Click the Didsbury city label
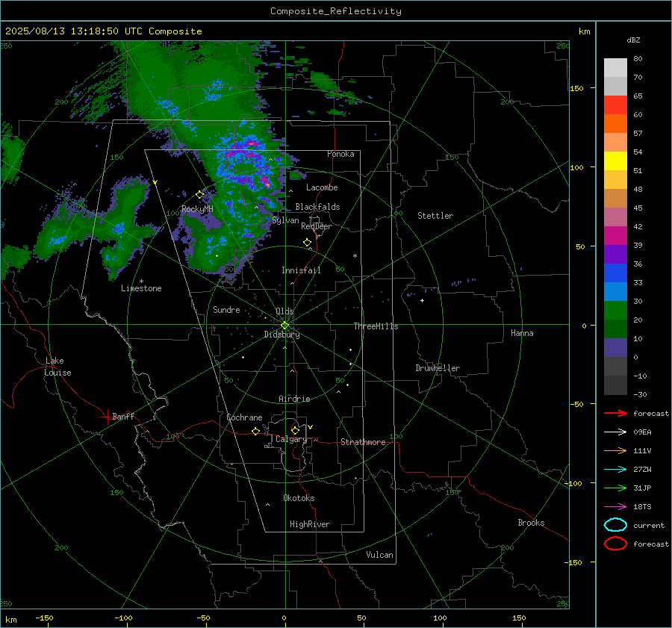The image size is (672, 628). tap(281, 335)
